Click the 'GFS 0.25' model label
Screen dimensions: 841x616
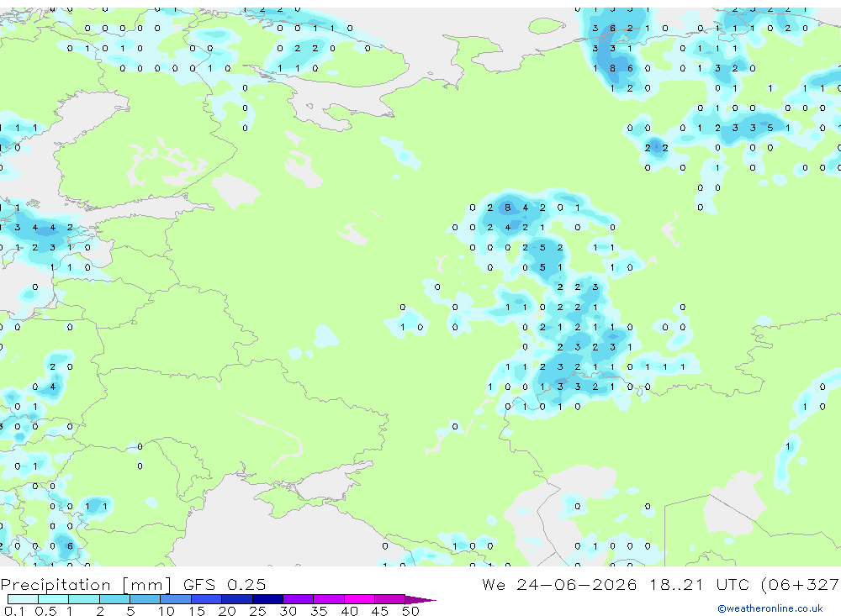tap(225, 584)
